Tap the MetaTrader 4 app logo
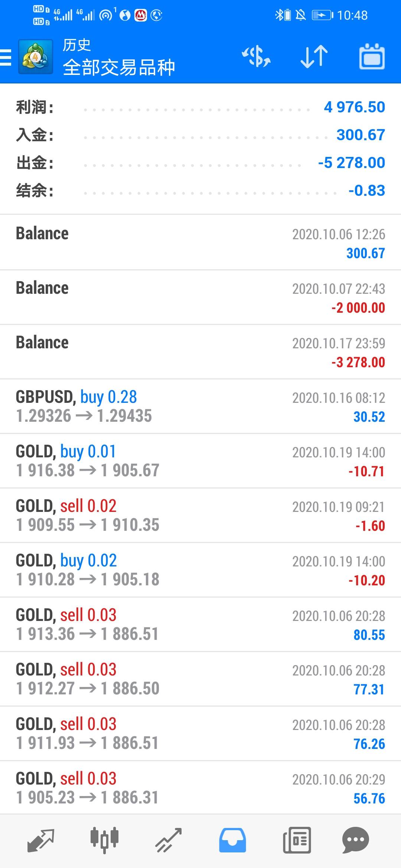401x868 pixels. click(x=36, y=57)
